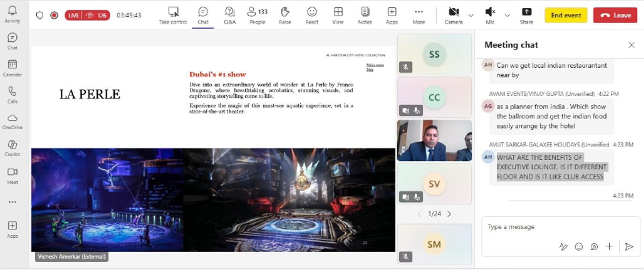Open the Calendar app
644x270 pixels.
12,68
